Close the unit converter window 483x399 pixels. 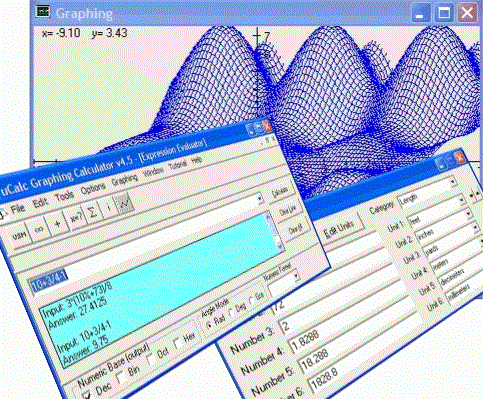click(x=460, y=158)
